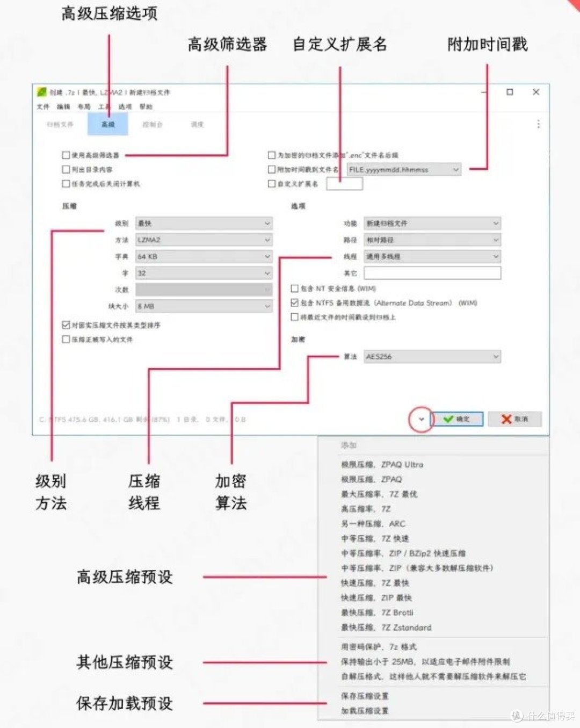Image resolution: width=580 pixels, height=728 pixels.
Task: Open the 字 dropdown showing 32
Action: click(204, 273)
